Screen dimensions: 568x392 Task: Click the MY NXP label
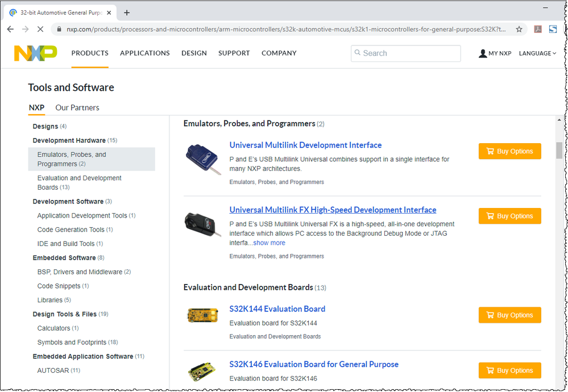click(x=500, y=53)
